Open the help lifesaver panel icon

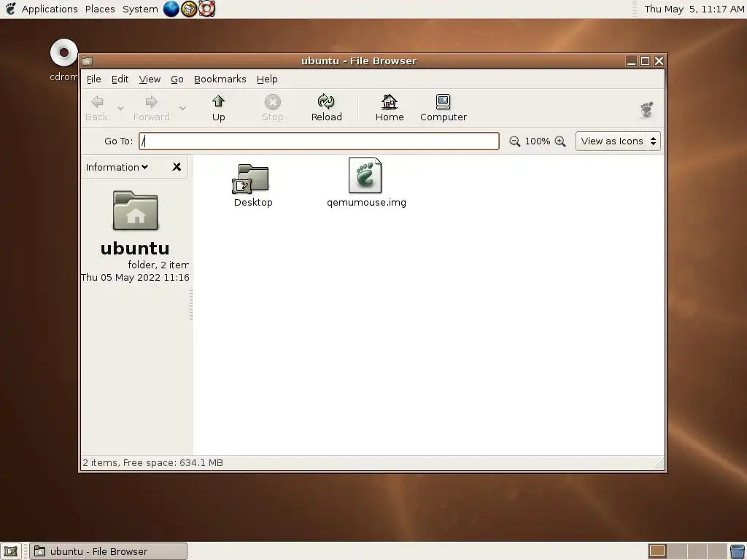pyautogui.click(x=206, y=9)
